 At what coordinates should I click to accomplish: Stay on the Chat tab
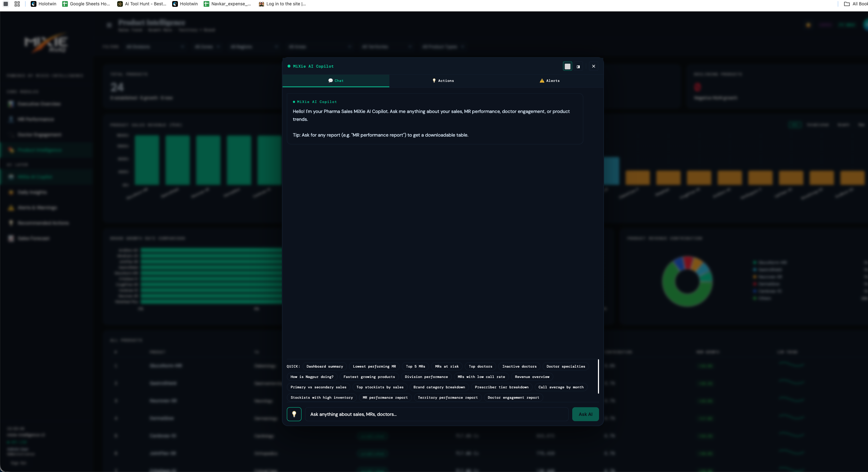pos(336,81)
